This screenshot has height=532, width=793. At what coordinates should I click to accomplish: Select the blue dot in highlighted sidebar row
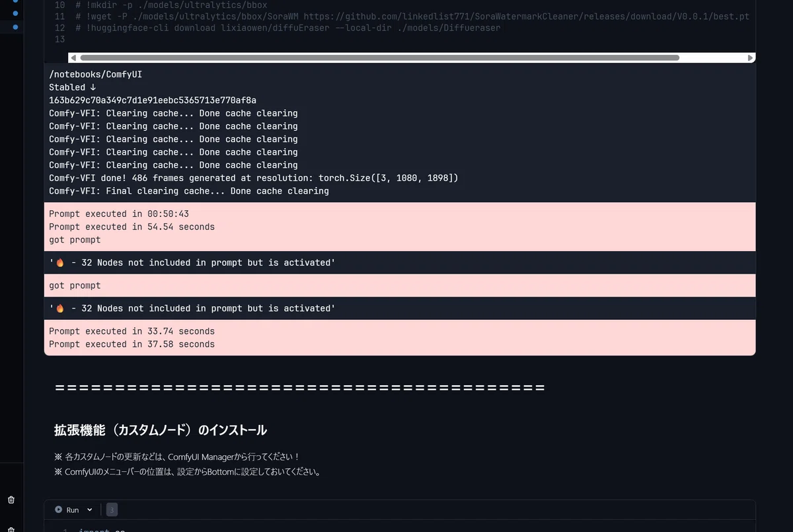(16, 27)
